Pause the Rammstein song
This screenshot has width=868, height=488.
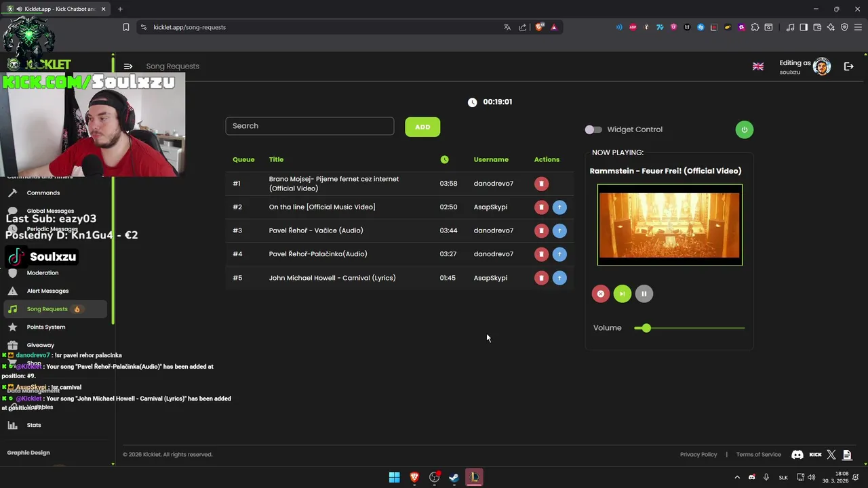[644, 293]
